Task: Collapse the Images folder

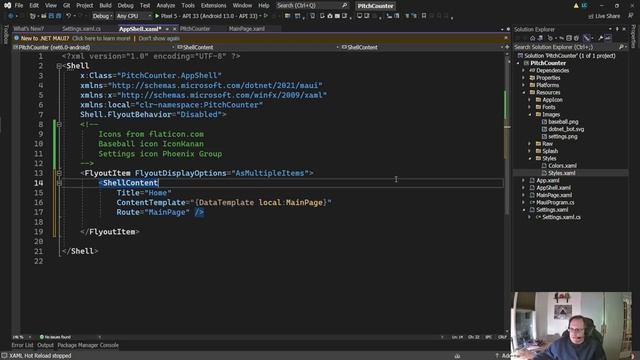Action: pos(530,115)
